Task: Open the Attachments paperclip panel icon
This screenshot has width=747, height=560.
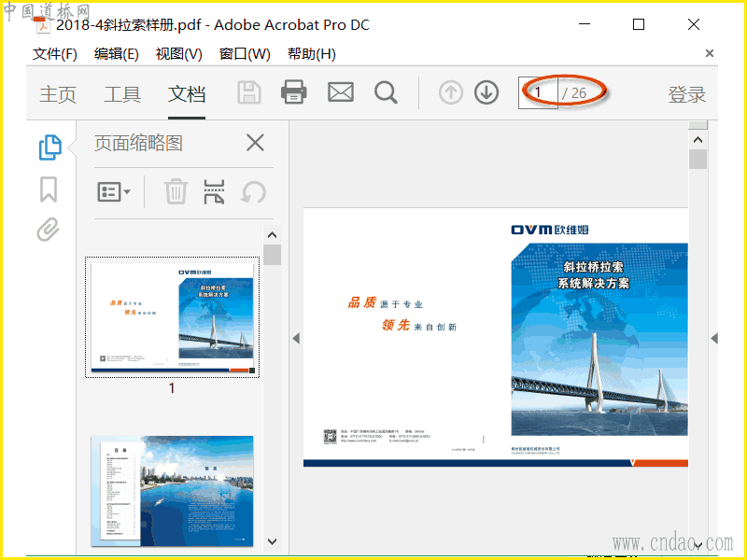Action: (49, 230)
